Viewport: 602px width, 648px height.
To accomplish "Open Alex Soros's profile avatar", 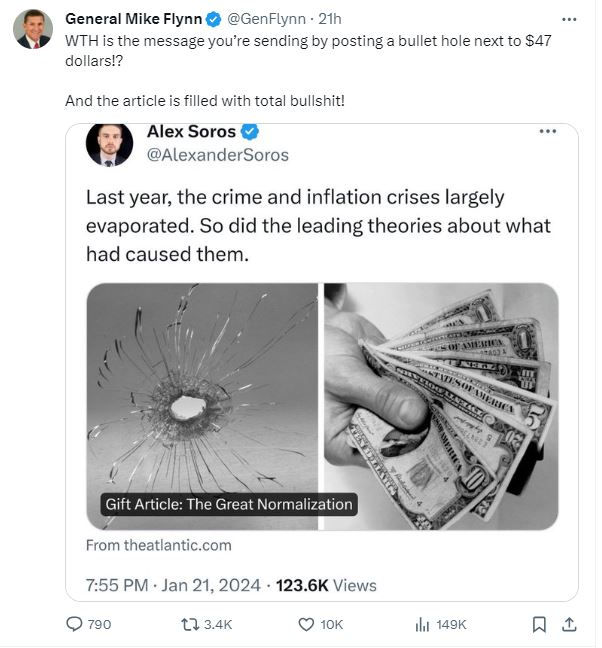I will (109, 145).
